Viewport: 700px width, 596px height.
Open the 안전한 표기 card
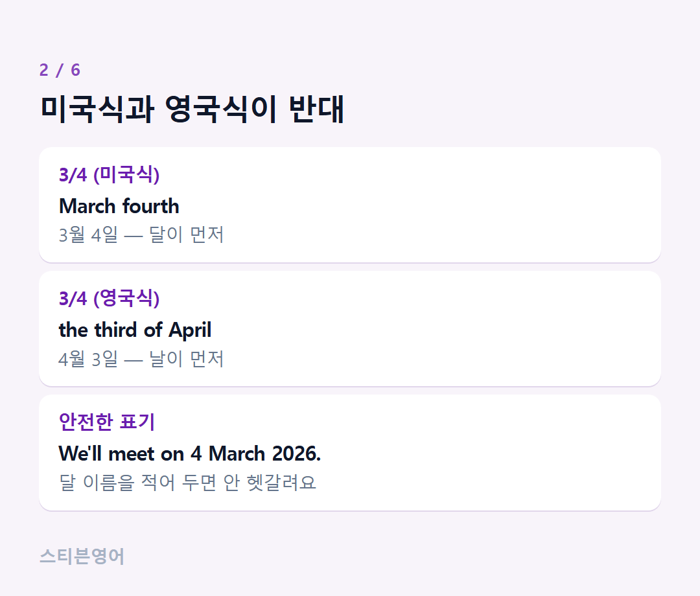pos(350,453)
